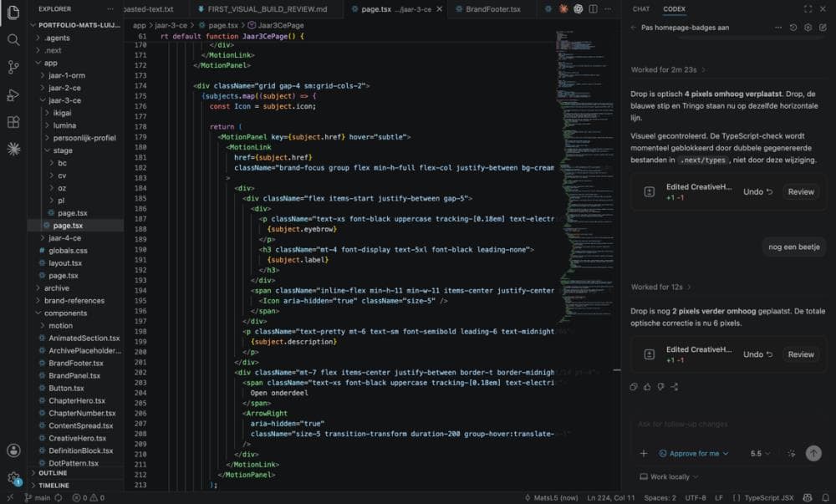Click the sparkle icon next to 5.5
The height and width of the screenshot is (504, 836).
pos(791,453)
